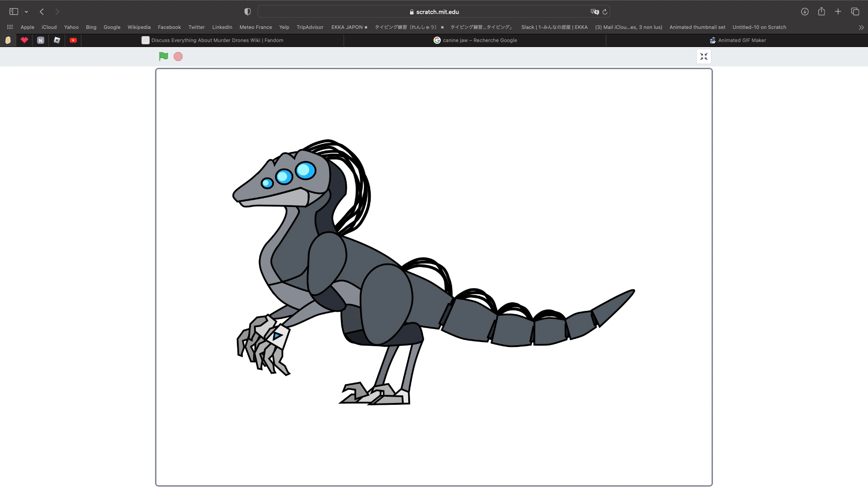This screenshot has height=488, width=868.
Task: Open the Downloads popover
Action: coord(805,12)
